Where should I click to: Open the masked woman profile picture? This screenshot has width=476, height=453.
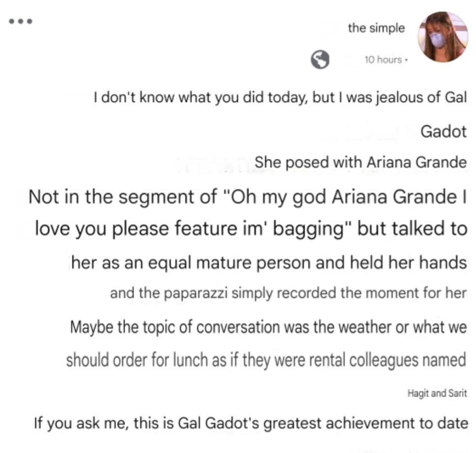point(443,37)
